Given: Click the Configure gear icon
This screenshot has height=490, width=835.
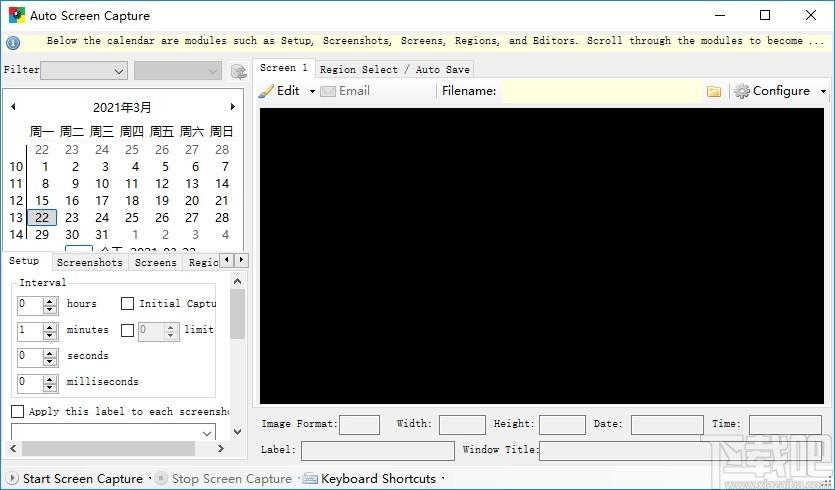Looking at the screenshot, I should pos(741,91).
